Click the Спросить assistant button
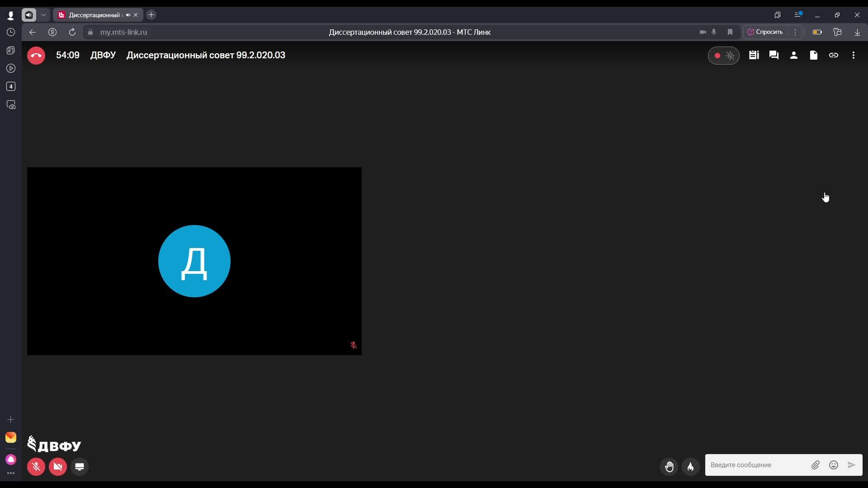 click(x=765, y=32)
